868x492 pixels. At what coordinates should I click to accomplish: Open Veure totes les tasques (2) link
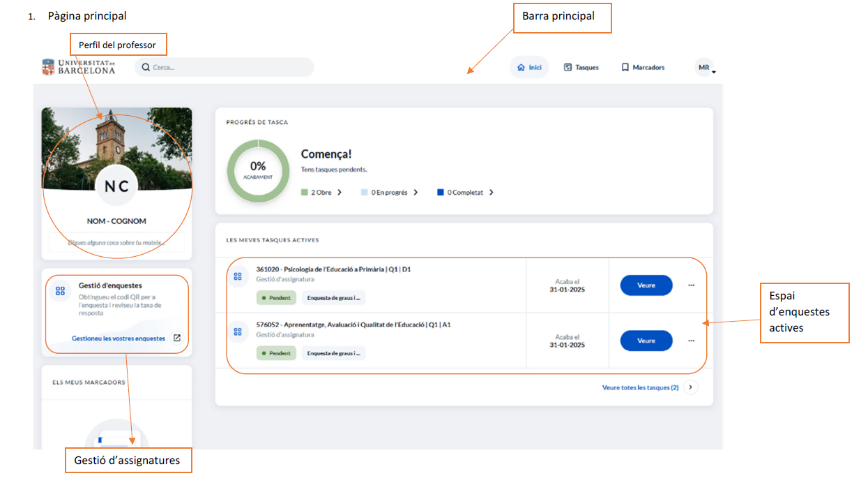pos(640,387)
